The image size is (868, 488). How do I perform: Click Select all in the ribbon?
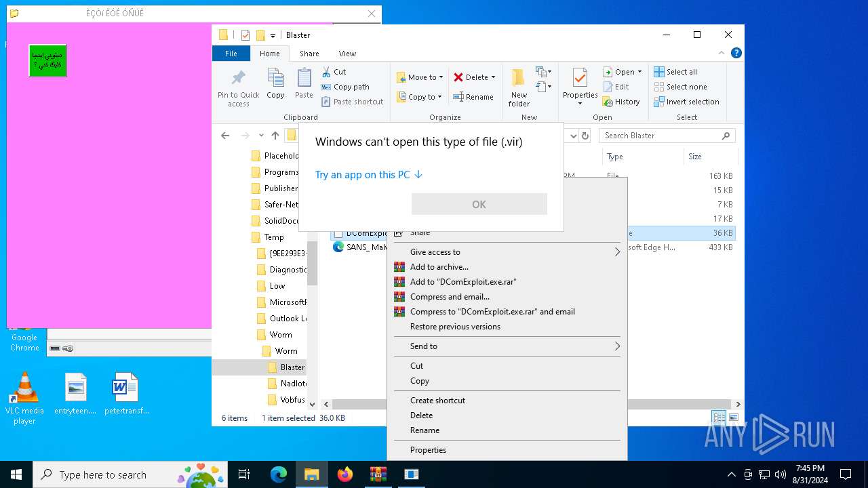coord(675,72)
